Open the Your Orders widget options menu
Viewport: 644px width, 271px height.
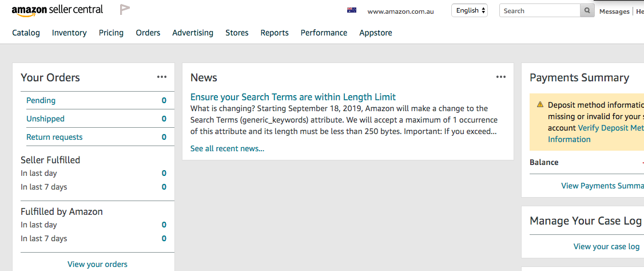click(x=162, y=77)
